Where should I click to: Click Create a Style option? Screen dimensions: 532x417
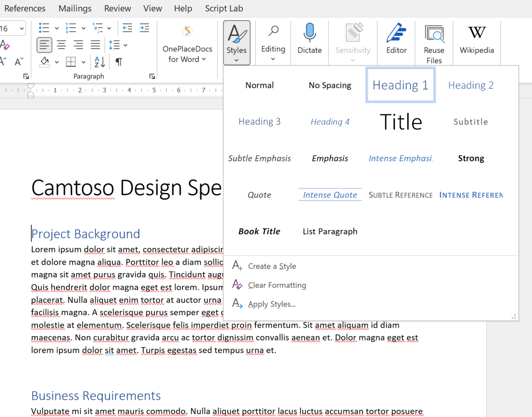tap(272, 266)
